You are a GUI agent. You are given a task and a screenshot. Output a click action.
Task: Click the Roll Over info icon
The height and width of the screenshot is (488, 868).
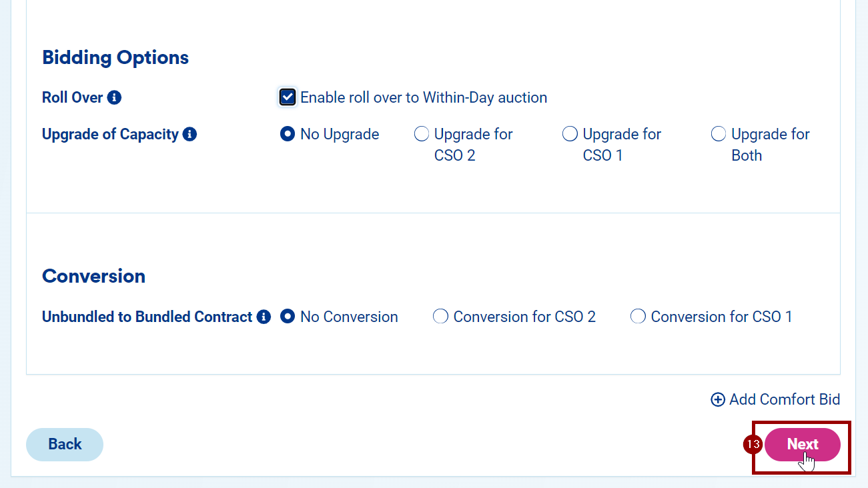tap(115, 98)
